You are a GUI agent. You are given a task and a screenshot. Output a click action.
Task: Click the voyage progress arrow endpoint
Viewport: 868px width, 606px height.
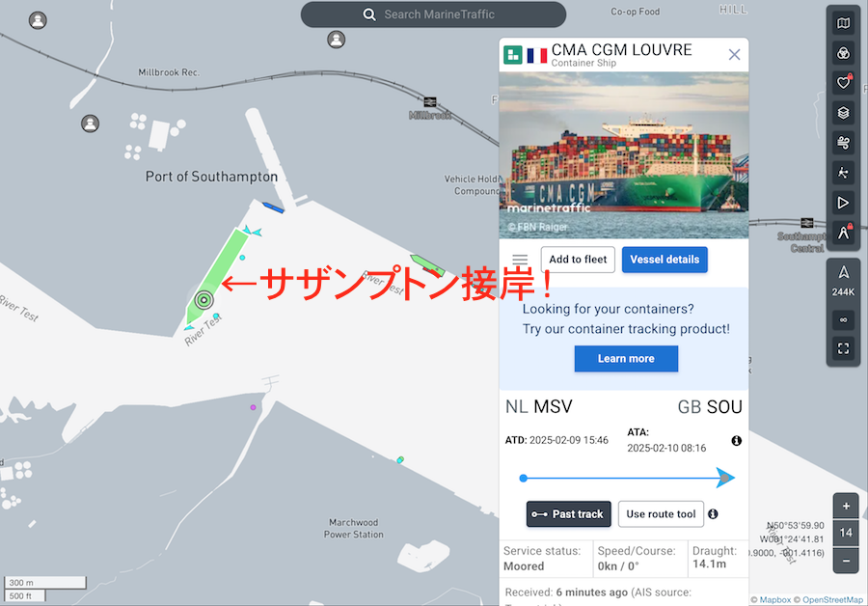tap(725, 478)
